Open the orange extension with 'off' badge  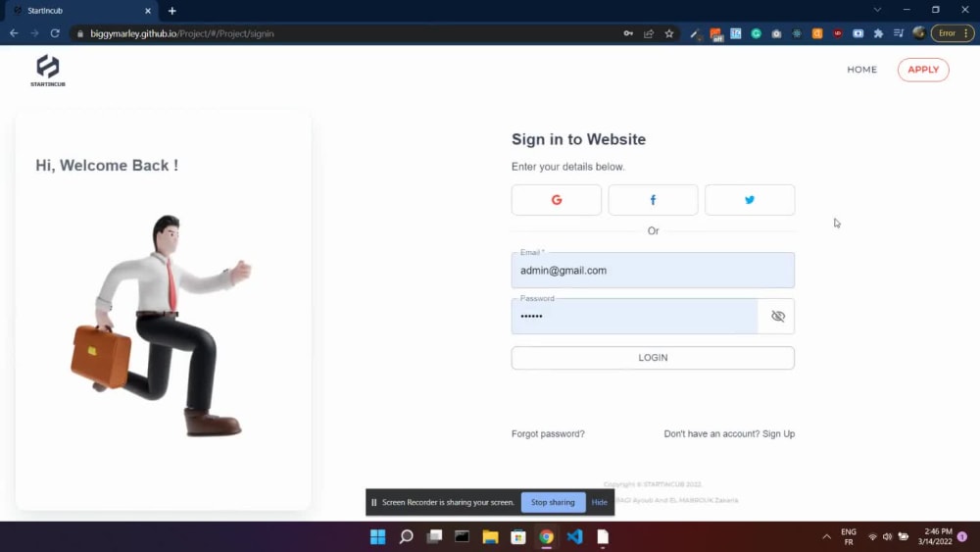(x=715, y=34)
